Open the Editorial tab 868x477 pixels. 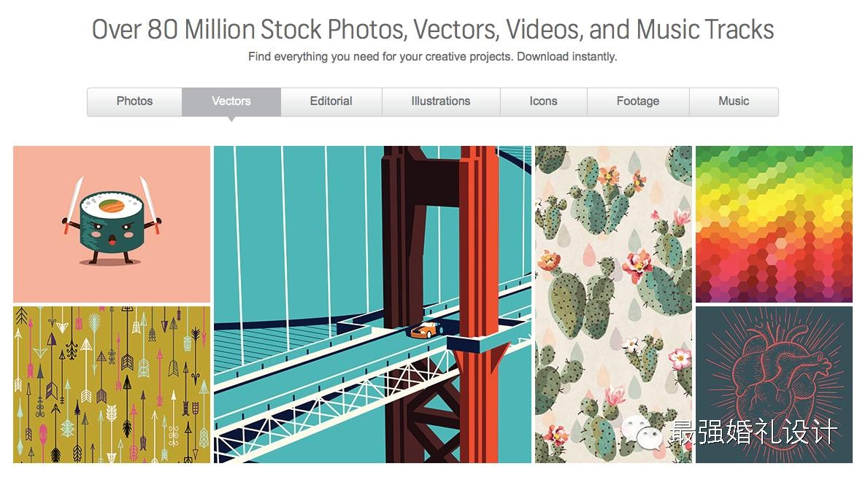coord(331,101)
